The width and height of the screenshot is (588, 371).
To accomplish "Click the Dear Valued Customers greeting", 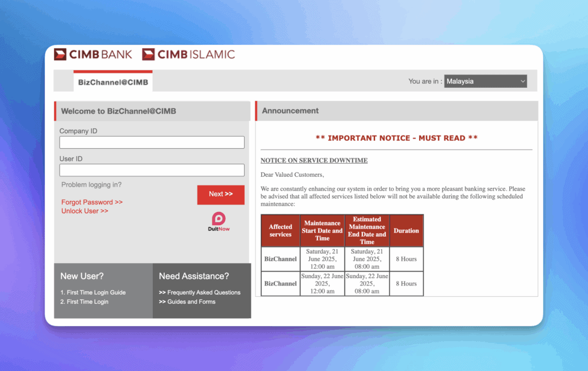I will 292,175.
